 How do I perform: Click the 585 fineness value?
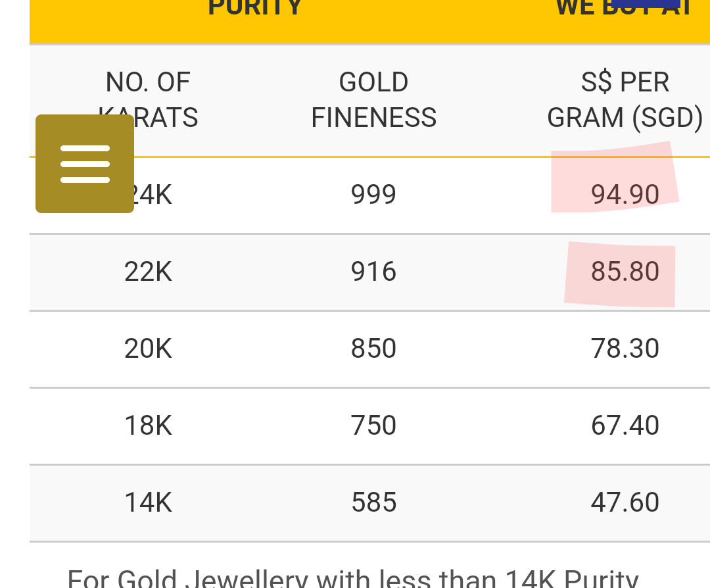click(373, 502)
